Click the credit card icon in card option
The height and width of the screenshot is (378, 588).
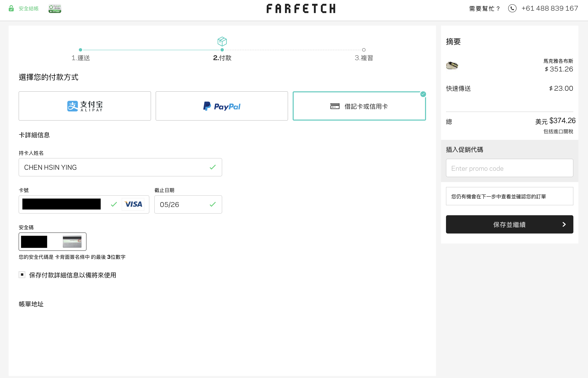335,106
